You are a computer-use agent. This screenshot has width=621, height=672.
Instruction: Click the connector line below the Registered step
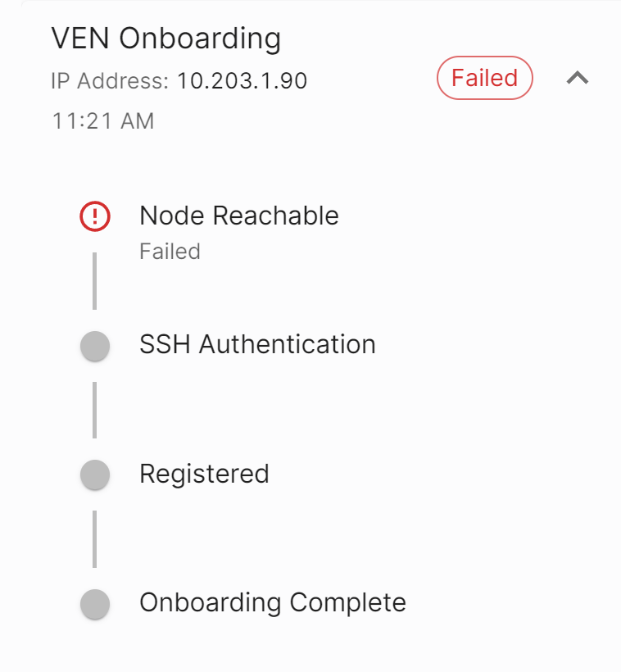pyautogui.click(x=95, y=538)
